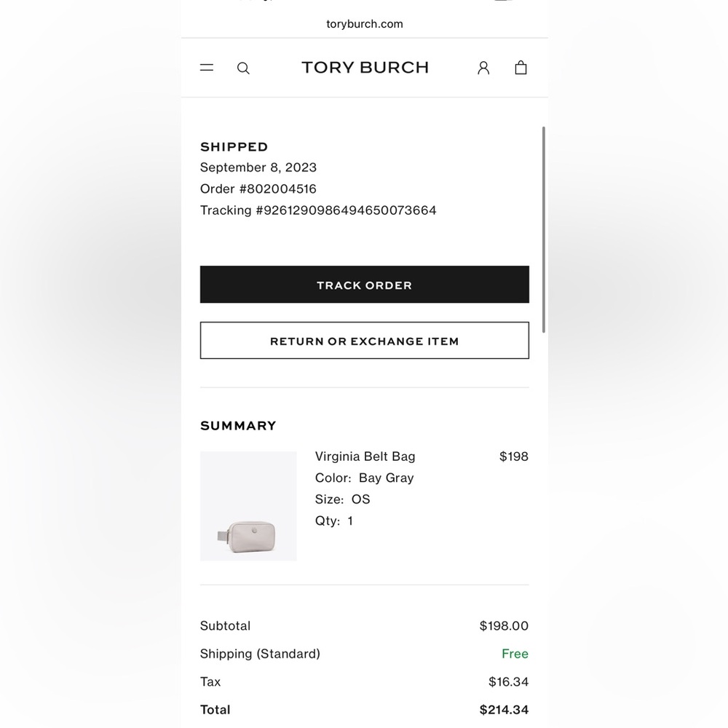Click the page scrollbar on the right
This screenshot has height=728, width=728.
tap(544, 229)
